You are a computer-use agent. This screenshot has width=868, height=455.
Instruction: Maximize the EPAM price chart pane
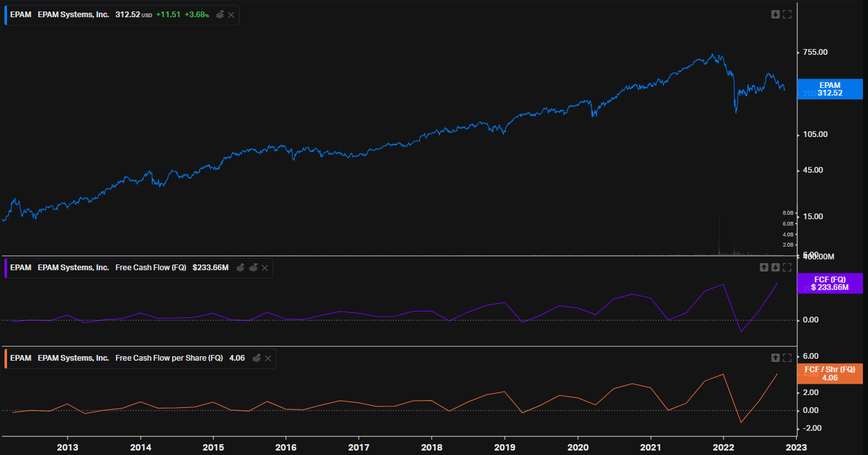[x=787, y=14]
